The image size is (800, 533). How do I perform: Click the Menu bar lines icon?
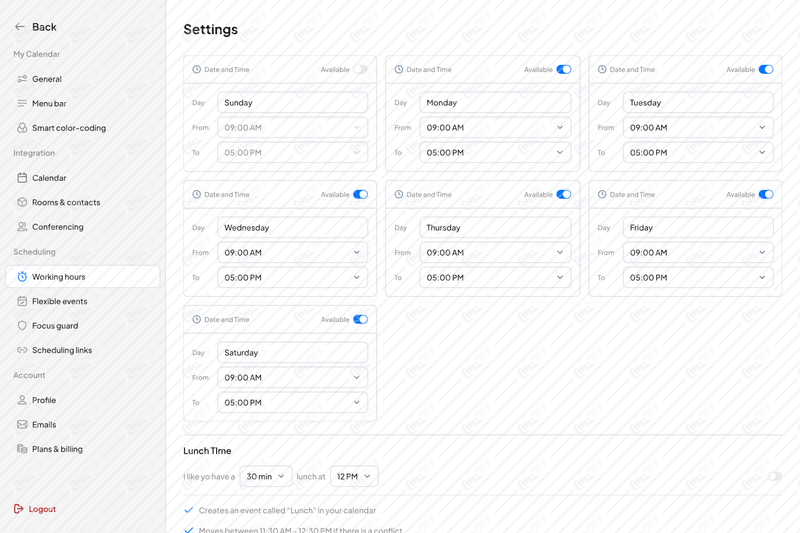tap(22, 104)
